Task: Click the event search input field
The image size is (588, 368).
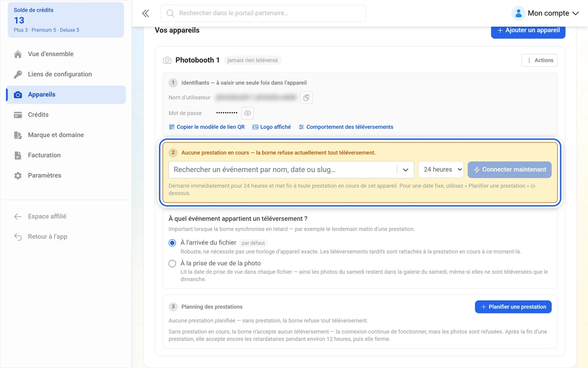Action: 283,170
